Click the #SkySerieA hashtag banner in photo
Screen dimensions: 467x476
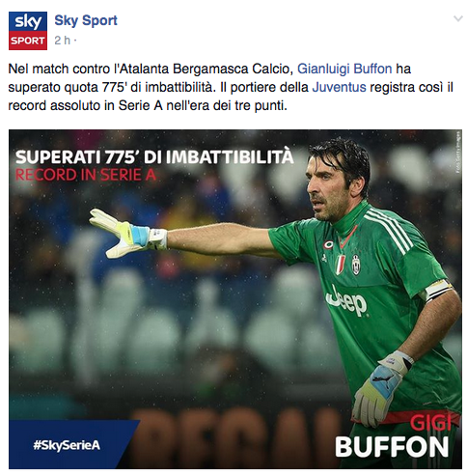67,445
